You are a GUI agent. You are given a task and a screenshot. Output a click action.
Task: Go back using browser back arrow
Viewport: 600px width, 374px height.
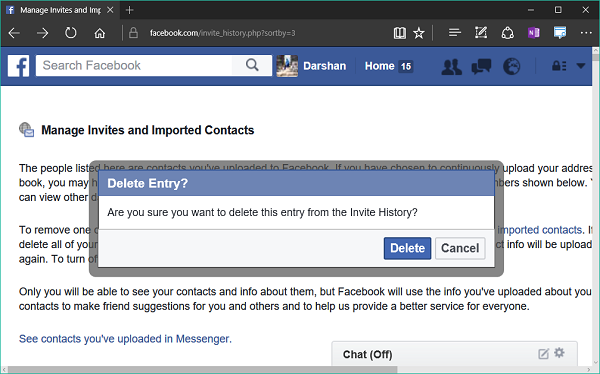click(x=14, y=33)
